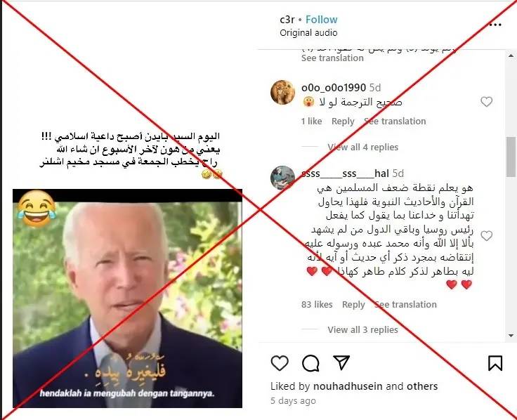Expand View all 3 replies
517x420 pixels.
click(x=362, y=329)
